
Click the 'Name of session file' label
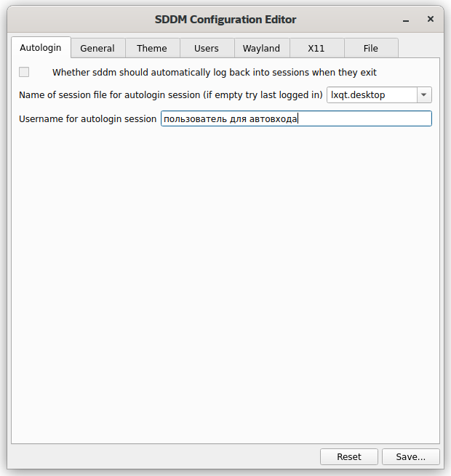click(171, 95)
